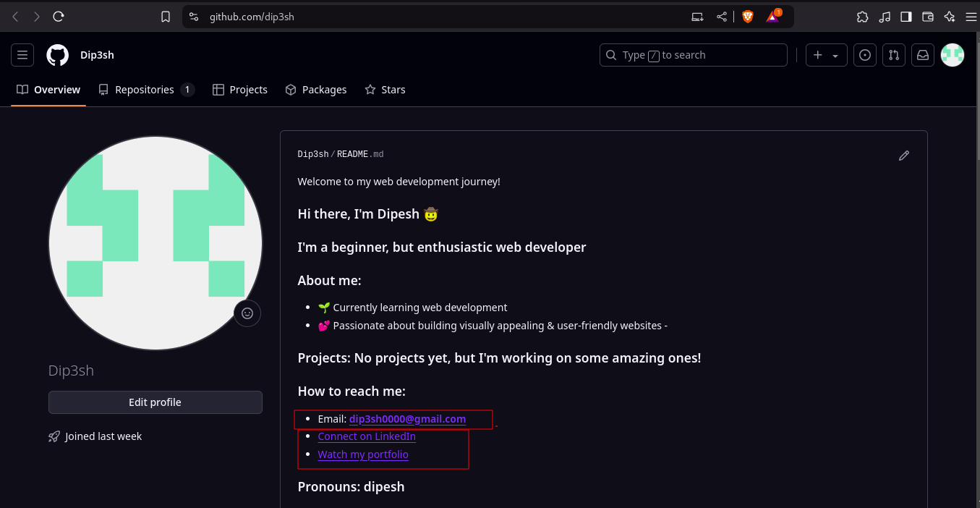
Task: Switch to the Repositories tab
Action: [145, 89]
